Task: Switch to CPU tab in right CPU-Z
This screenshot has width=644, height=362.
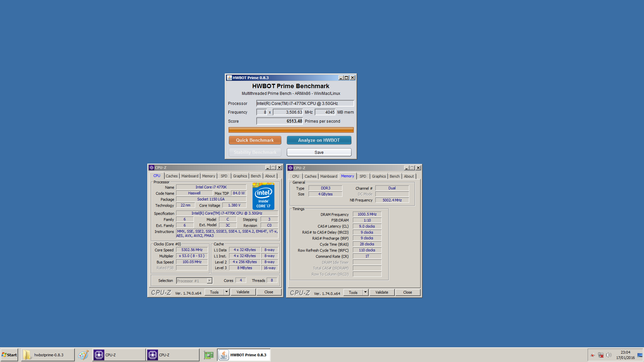Action: (x=296, y=176)
